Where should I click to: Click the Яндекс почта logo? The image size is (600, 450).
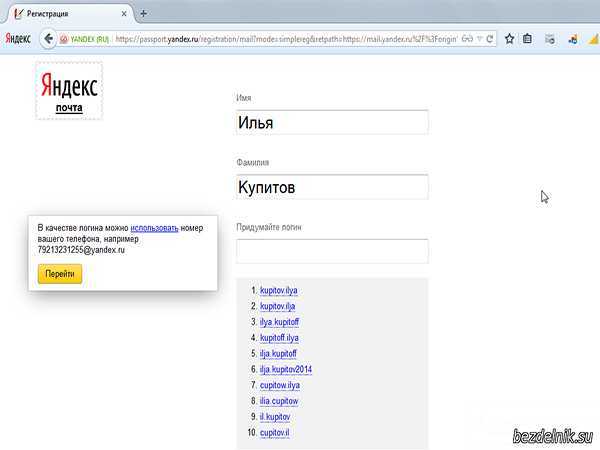pos(69,91)
